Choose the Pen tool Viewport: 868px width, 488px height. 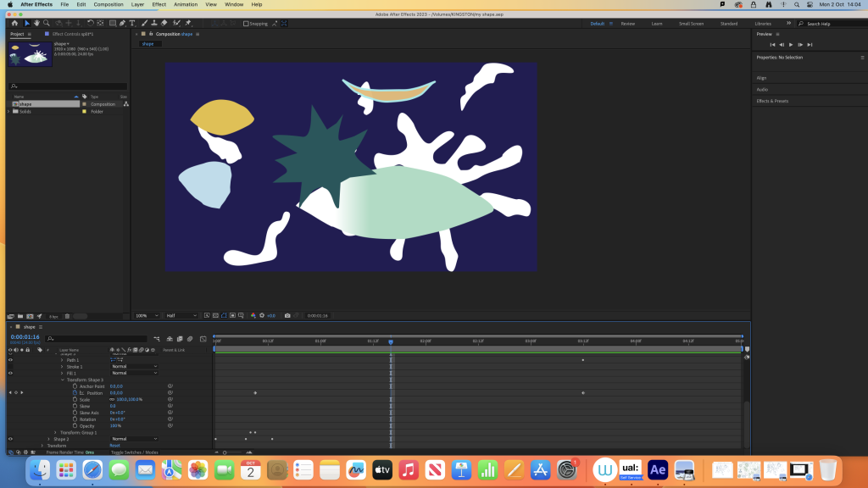[124, 23]
